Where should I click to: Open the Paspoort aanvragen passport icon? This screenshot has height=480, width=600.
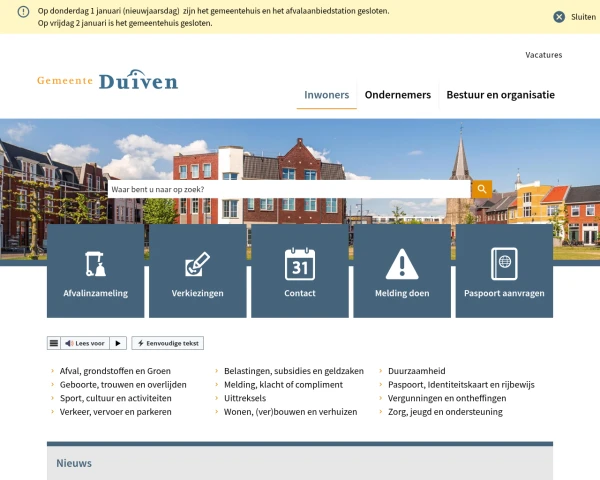[x=504, y=264]
